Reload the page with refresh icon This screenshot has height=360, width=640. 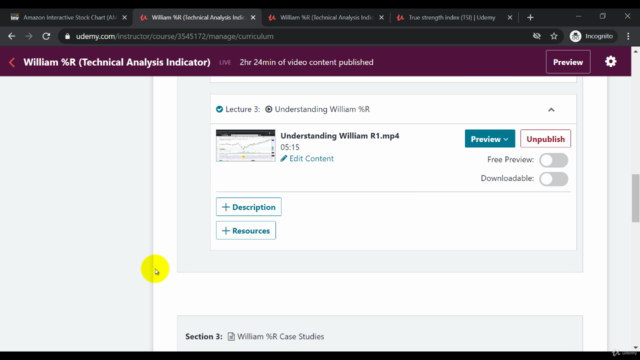[46, 36]
